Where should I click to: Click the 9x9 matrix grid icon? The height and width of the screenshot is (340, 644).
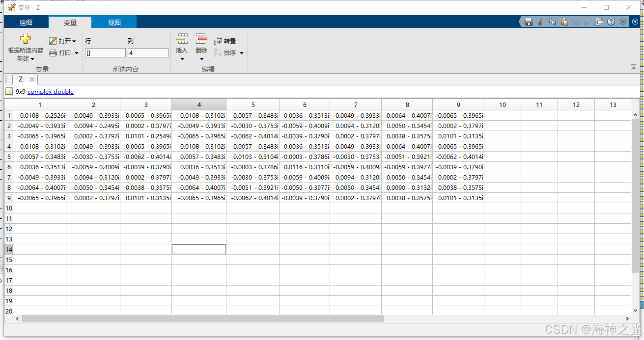[9, 91]
